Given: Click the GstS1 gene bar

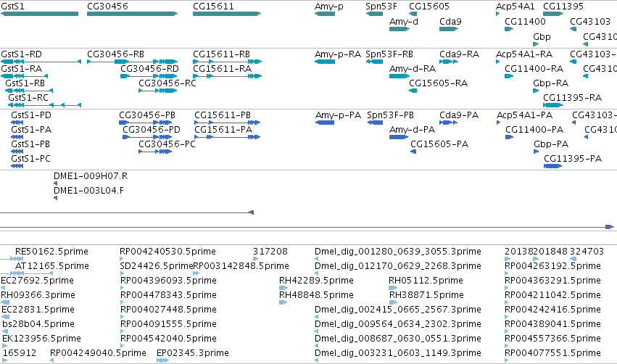Looking at the screenshot, I should 39,14.
